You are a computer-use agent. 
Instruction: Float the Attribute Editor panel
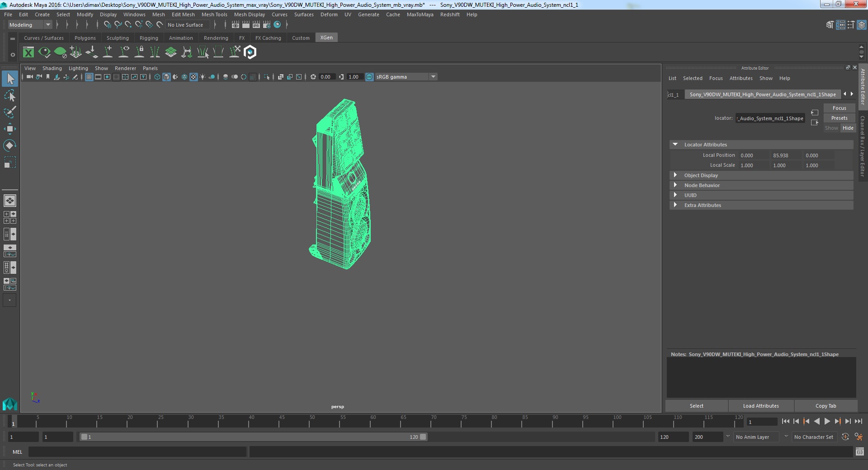848,67
